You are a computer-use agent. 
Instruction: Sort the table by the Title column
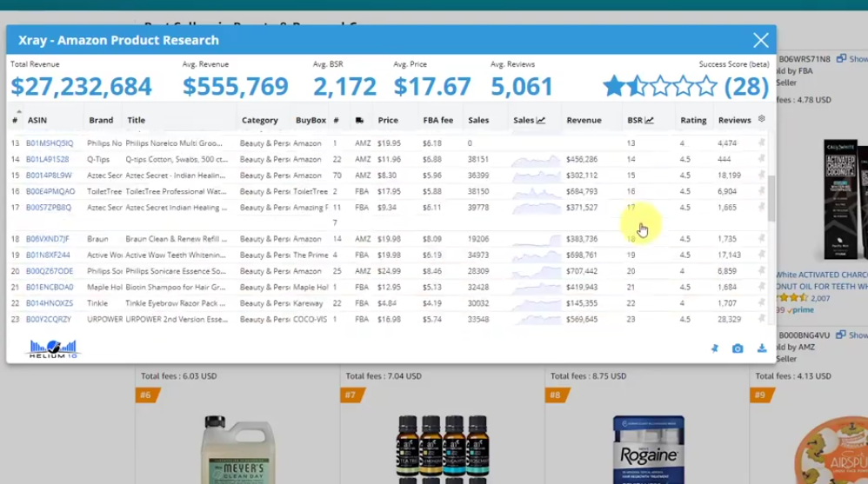point(137,120)
